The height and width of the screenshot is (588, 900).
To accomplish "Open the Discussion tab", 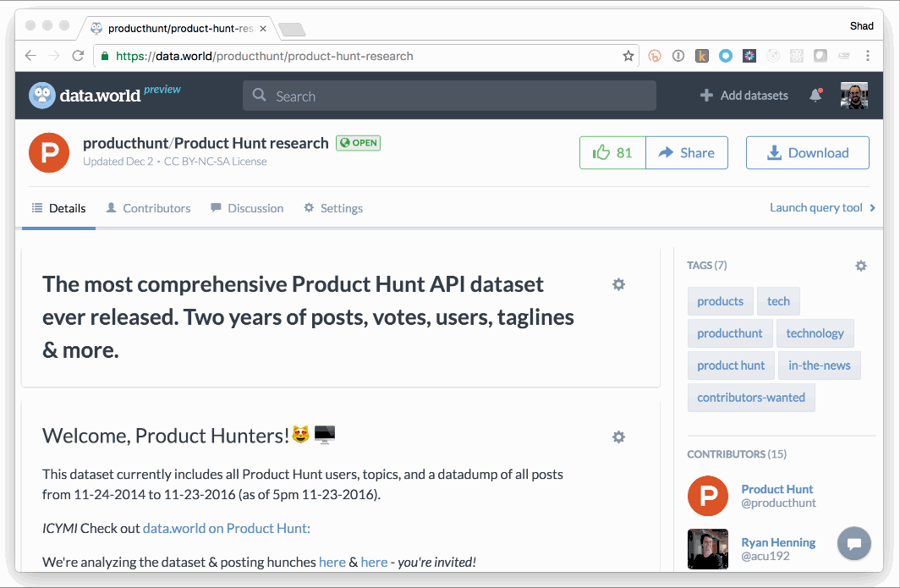I will [247, 208].
